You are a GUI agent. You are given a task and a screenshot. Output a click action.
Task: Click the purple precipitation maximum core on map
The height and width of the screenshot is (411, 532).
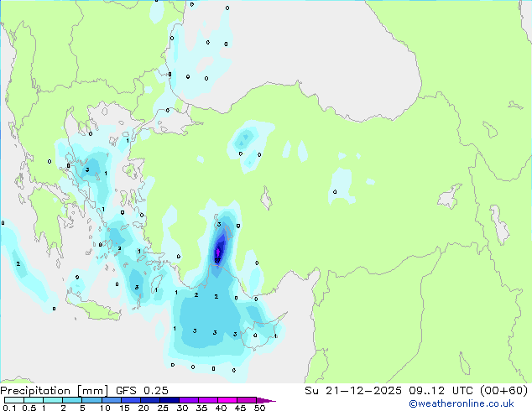(218, 252)
